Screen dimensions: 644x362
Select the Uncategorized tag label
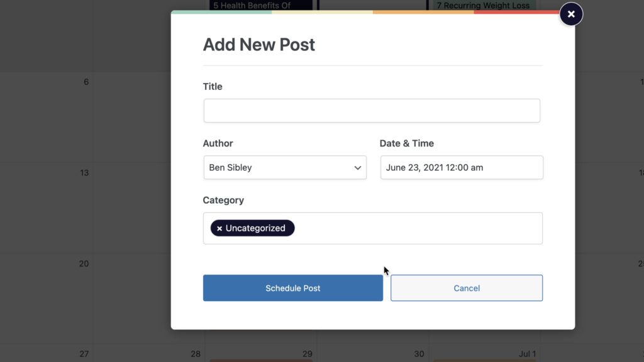tap(255, 228)
